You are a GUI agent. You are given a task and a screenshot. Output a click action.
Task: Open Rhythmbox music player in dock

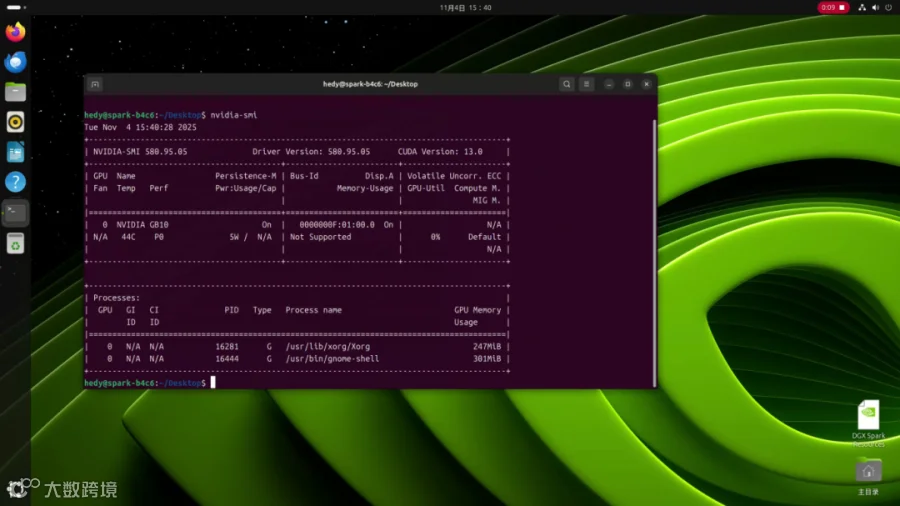coord(15,122)
